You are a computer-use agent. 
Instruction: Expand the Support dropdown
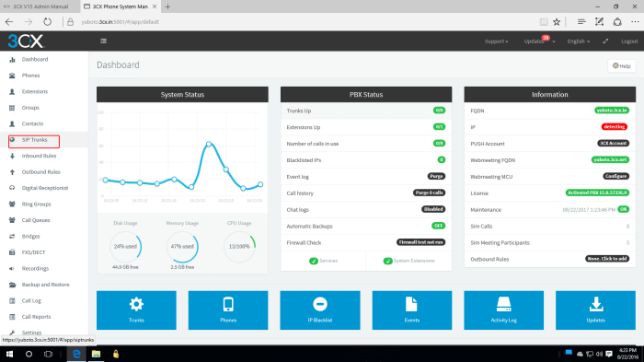coord(496,41)
